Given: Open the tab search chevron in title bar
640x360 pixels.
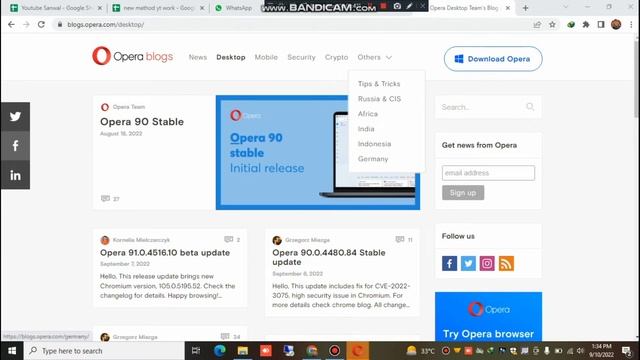Looking at the screenshot, I should pyautogui.click(x=565, y=7).
